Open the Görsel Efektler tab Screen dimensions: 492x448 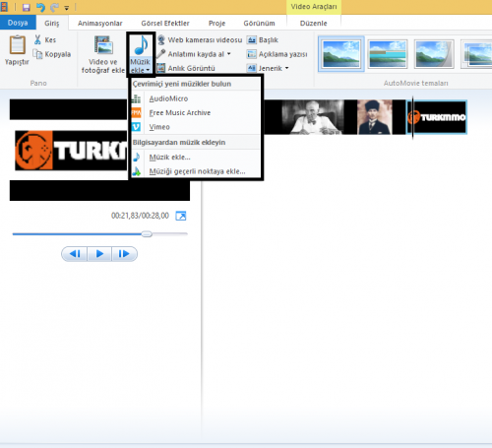(165, 23)
